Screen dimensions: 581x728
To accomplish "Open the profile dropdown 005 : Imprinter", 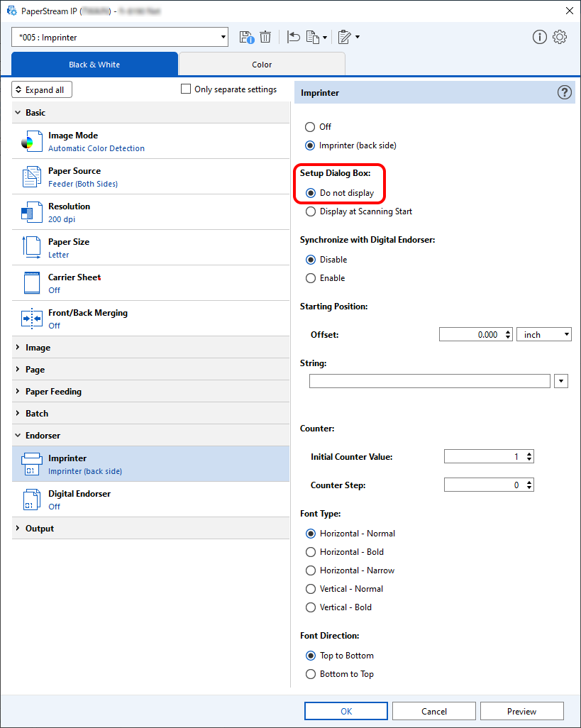I will tap(120, 37).
